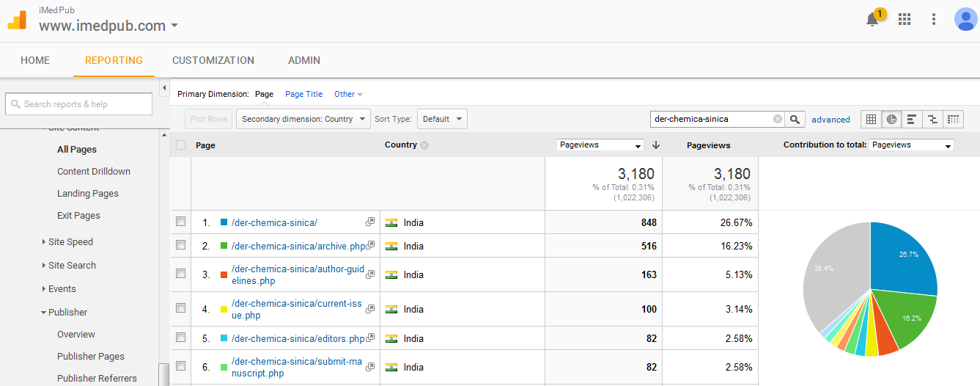
Task: Check the box for editors.php row
Action: click(x=181, y=337)
